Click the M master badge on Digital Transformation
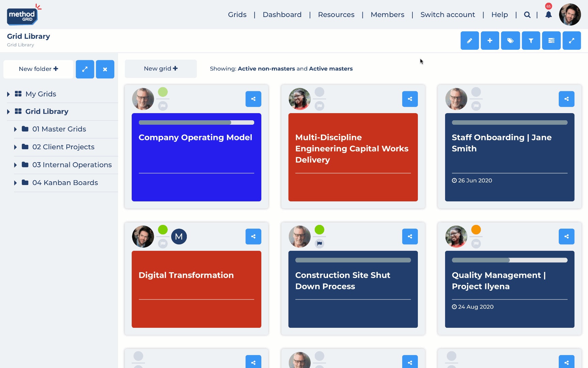588x368 pixels. pos(179,236)
